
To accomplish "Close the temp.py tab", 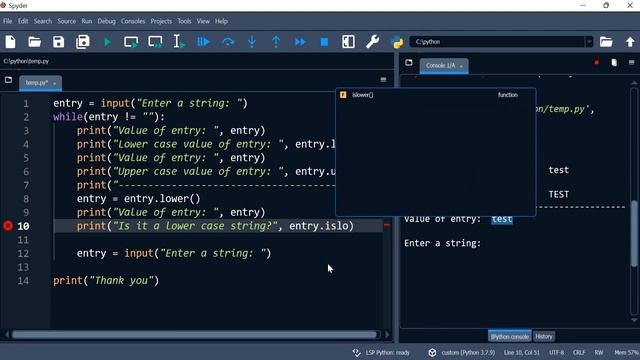I will pos(55,83).
